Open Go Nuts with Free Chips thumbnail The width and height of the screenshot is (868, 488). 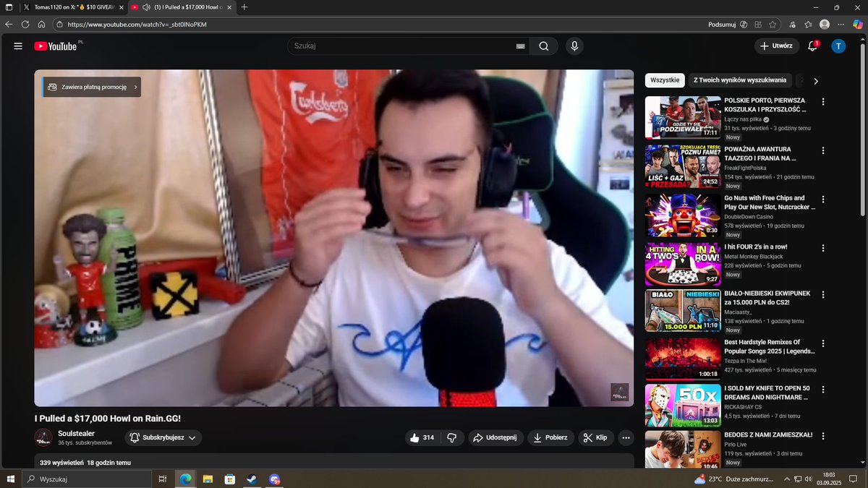(683, 215)
